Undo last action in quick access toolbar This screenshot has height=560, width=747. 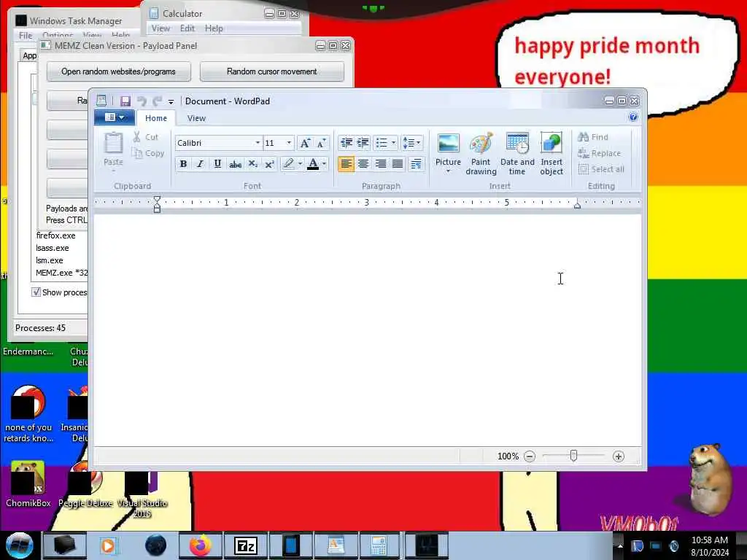pyautogui.click(x=142, y=101)
